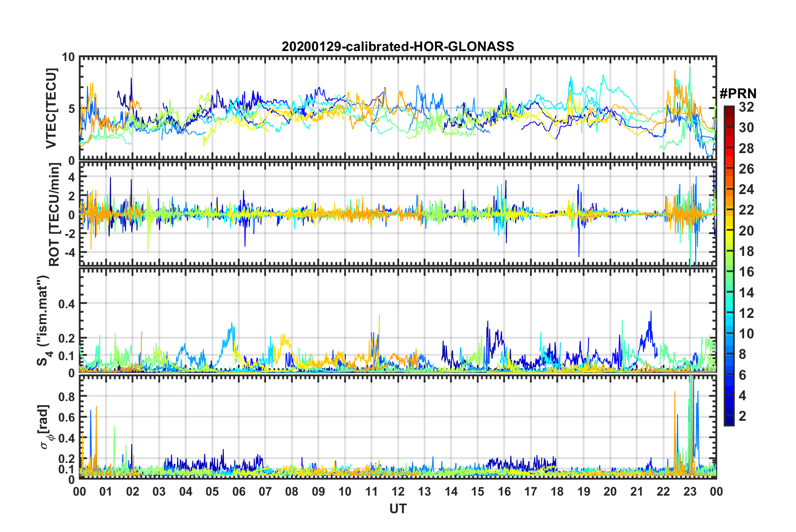Click colorbar tick label 32
Image resolution: width=796 pixels, height=532 pixels.
tap(746, 107)
